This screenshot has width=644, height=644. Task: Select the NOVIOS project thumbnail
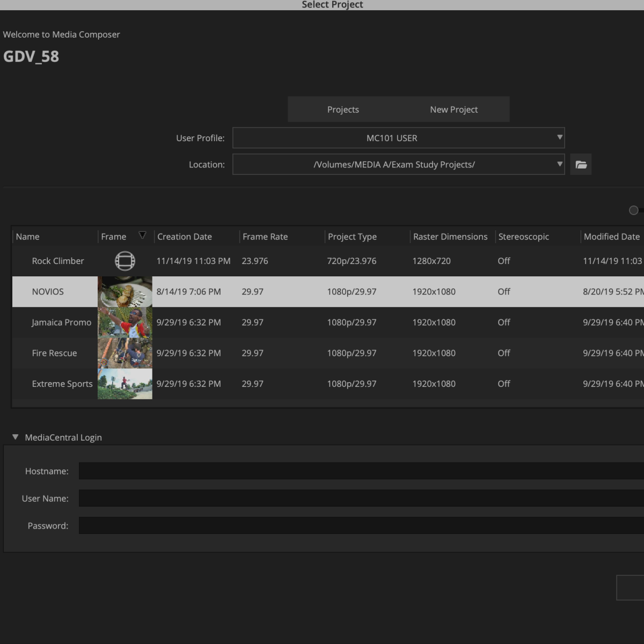pos(125,292)
